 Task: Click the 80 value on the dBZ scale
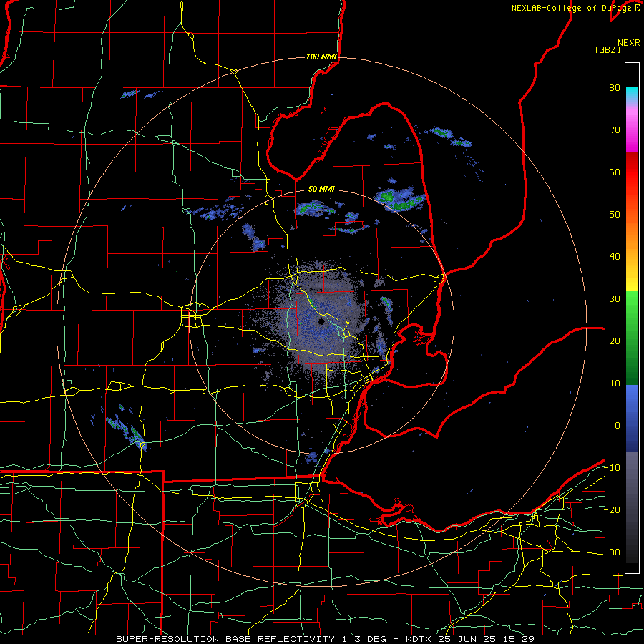coord(615,87)
